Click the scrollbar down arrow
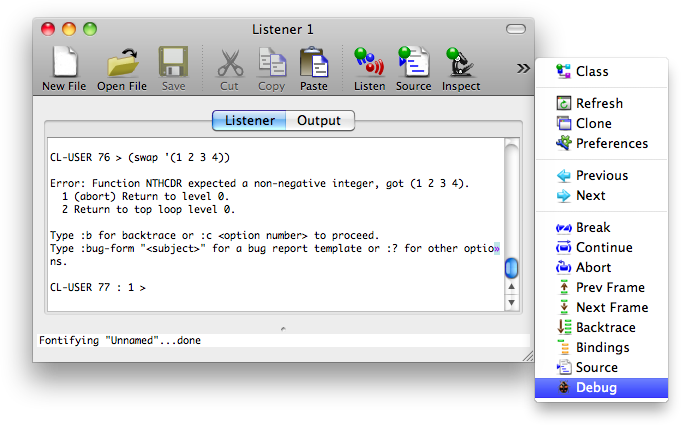681x425 pixels. coord(511,301)
